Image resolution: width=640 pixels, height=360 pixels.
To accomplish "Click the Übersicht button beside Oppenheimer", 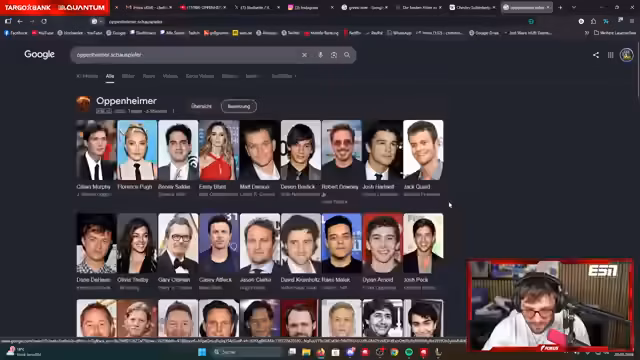I will coord(201,106).
